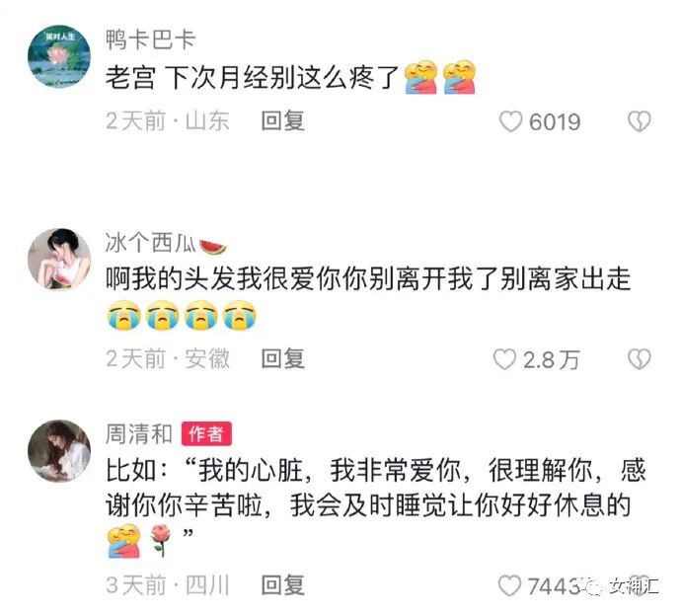Open 冰个西瓜's profile picture

pyautogui.click(x=59, y=260)
